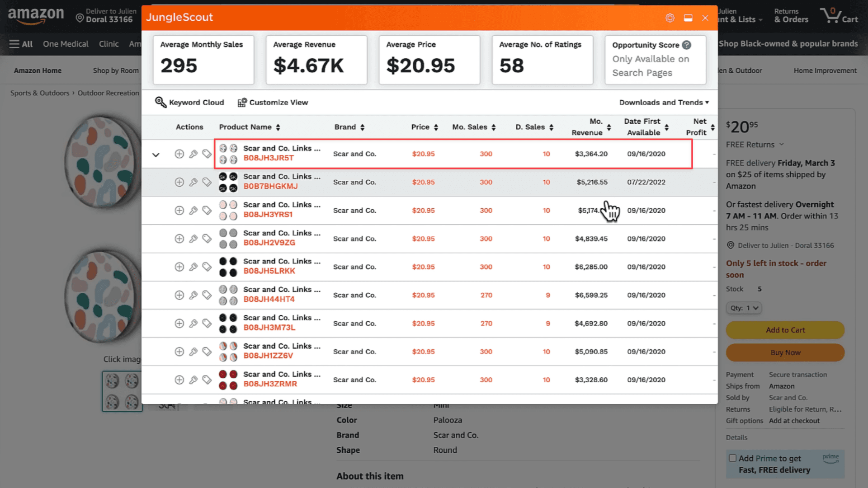Click add icon for B08JH3YRS1 row
Screen dimensions: 868x488
click(179, 211)
